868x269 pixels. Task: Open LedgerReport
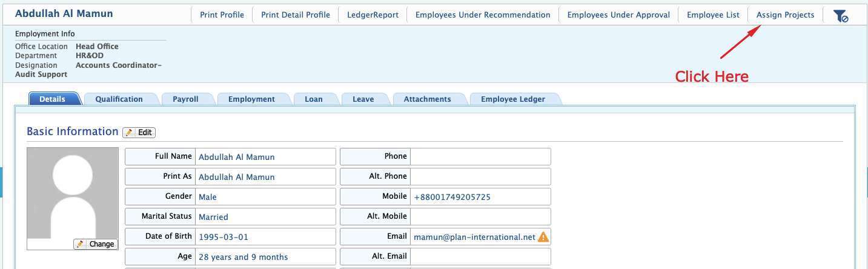[x=373, y=15]
